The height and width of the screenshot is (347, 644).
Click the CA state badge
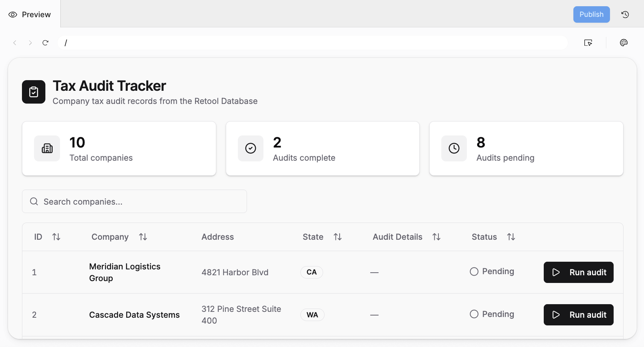point(312,272)
